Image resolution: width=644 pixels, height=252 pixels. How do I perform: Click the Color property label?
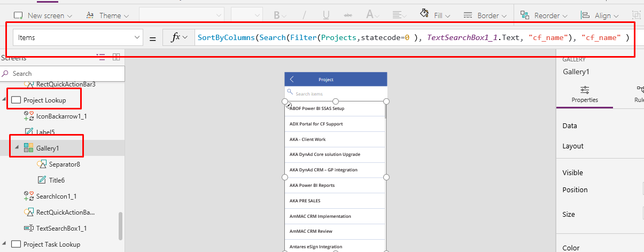click(571, 248)
